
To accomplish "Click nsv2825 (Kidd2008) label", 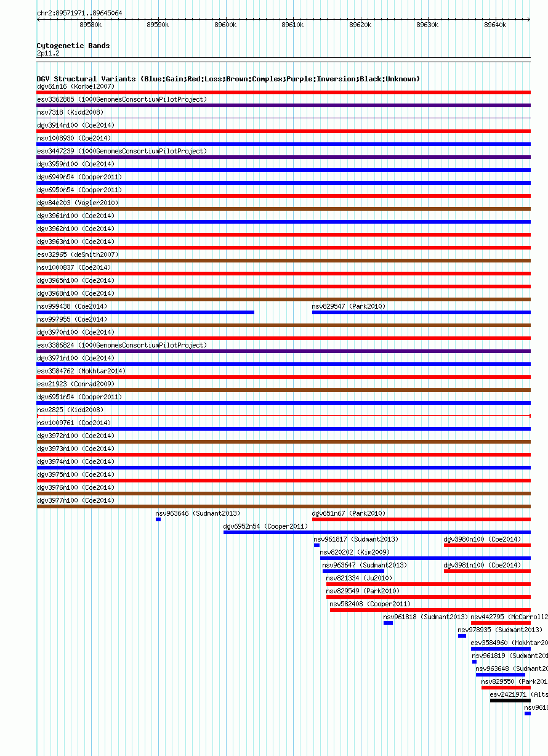I will (x=70, y=410).
